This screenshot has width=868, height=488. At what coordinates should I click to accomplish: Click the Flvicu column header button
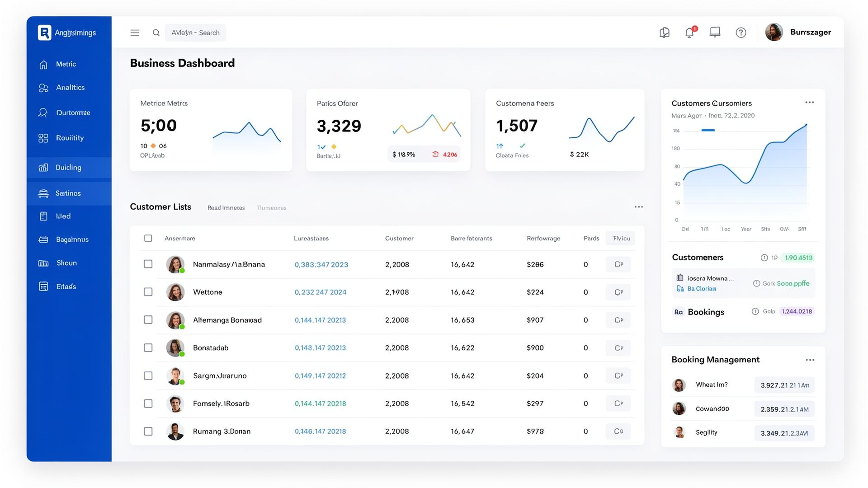[621, 238]
